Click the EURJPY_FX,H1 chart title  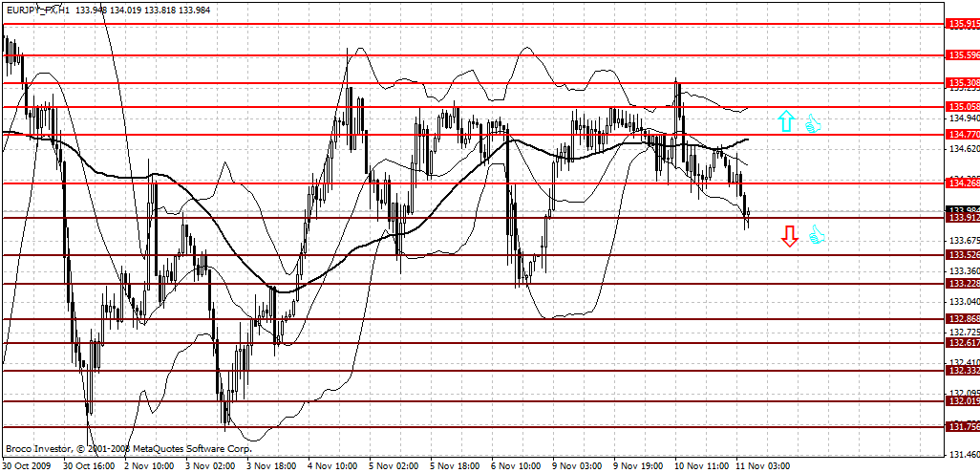pyautogui.click(x=38, y=10)
